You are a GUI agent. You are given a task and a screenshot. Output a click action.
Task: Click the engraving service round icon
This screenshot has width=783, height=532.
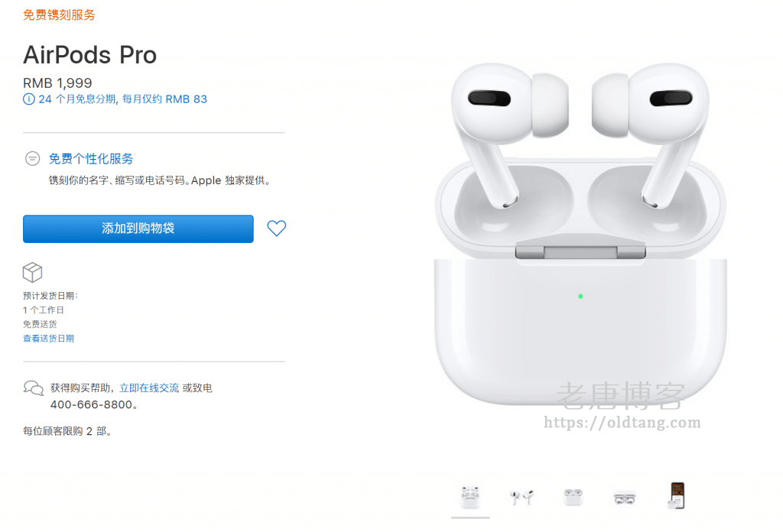point(32,159)
